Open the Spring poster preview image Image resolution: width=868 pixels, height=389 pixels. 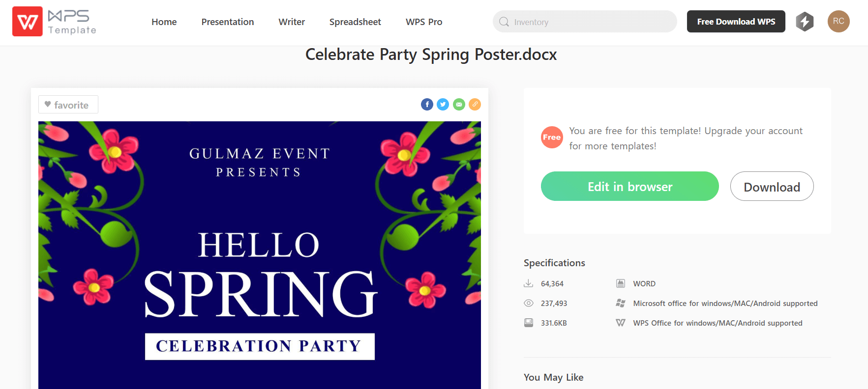pos(259,255)
